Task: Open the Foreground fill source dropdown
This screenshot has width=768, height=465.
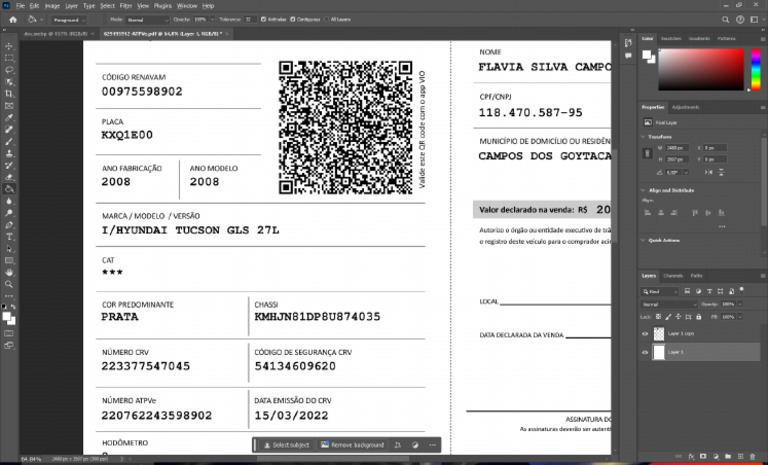Action: pyautogui.click(x=69, y=20)
